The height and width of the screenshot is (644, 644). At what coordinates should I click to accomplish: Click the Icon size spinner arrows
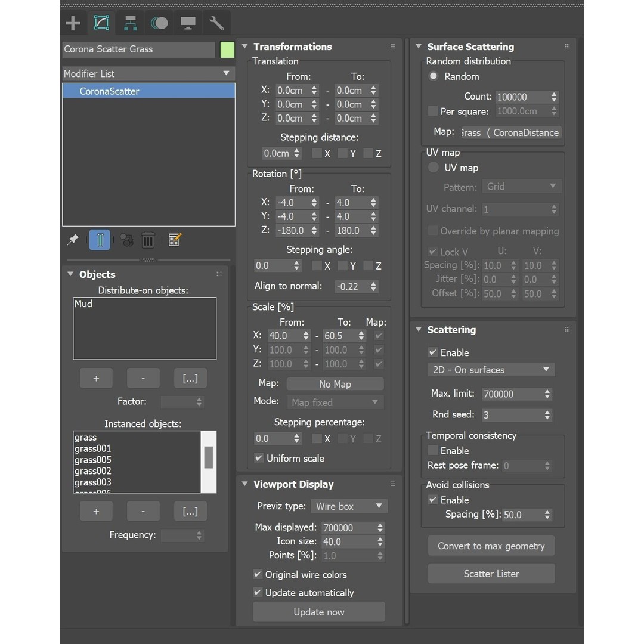click(x=380, y=541)
